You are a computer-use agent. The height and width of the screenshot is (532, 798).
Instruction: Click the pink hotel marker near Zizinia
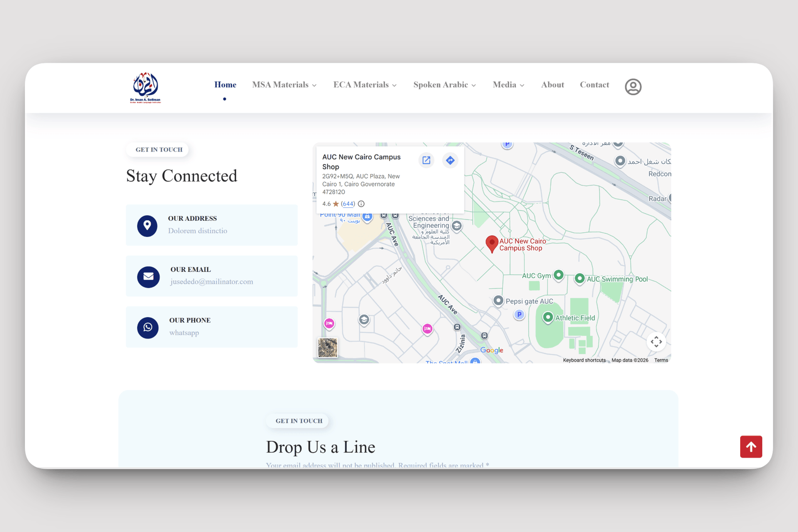(427, 329)
